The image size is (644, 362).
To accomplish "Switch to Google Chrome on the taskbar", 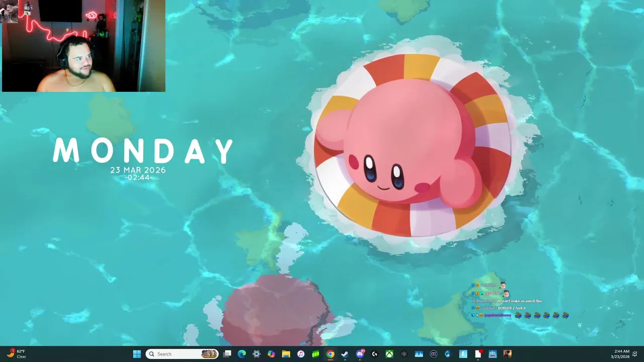I will tap(330, 354).
